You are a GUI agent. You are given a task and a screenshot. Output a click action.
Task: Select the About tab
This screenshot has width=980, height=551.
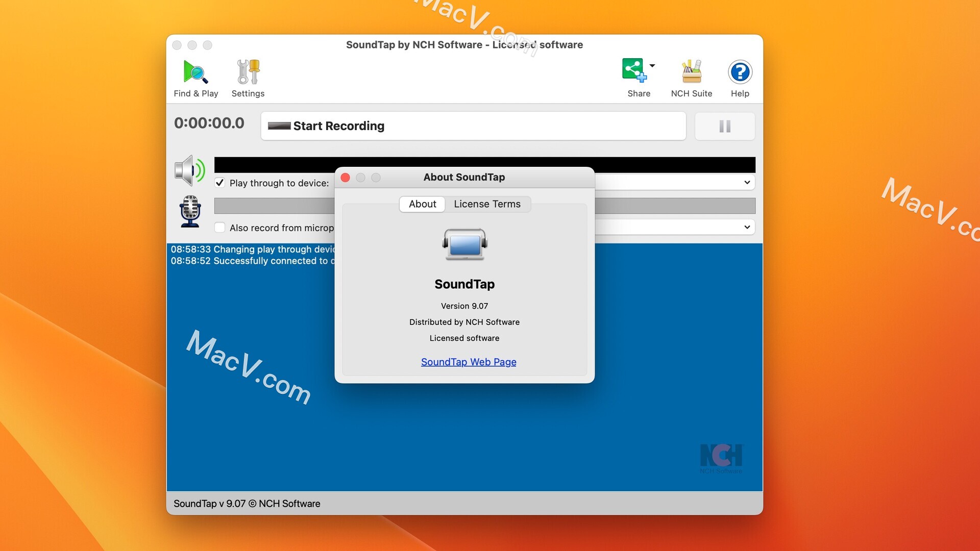pos(423,204)
